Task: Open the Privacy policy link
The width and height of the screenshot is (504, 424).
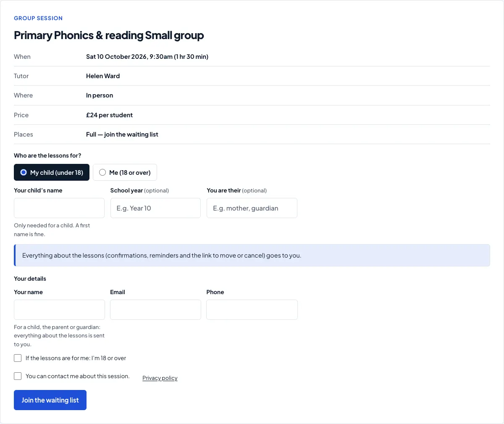Action: tap(160, 378)
